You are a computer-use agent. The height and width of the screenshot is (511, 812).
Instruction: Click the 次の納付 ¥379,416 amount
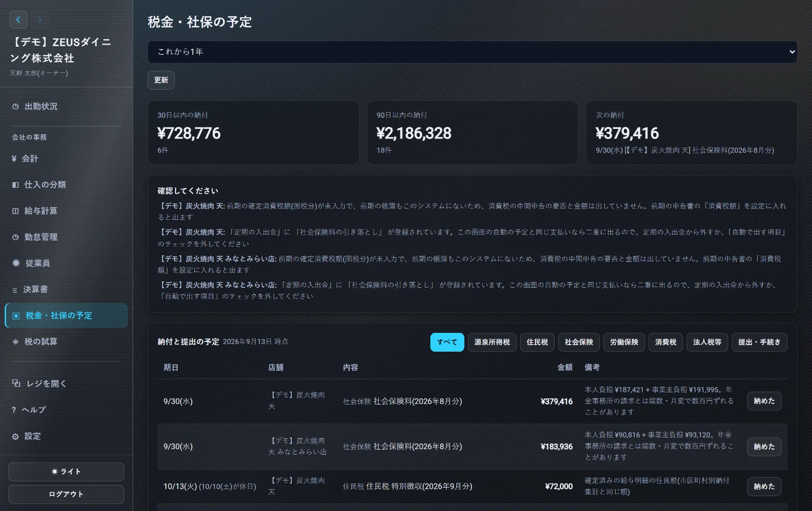click(x=627, y=133)
